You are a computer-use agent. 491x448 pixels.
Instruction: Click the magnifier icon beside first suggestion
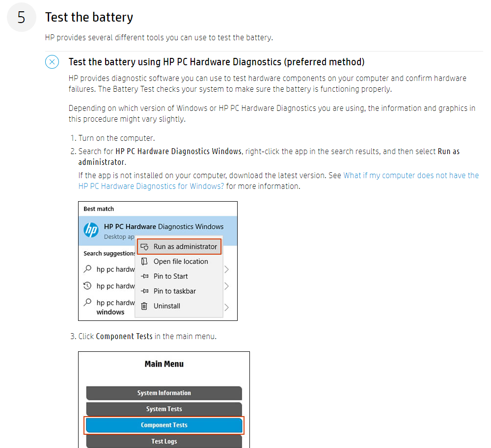coord(88,269)
